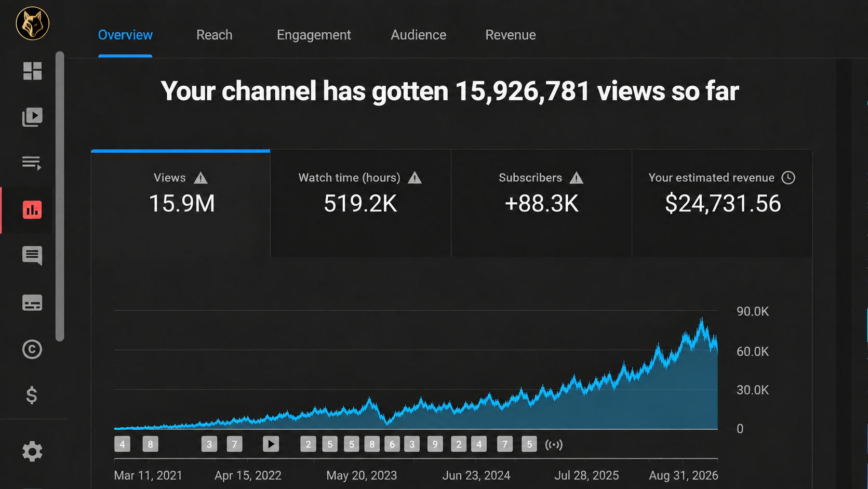
Task: Switch to the Overview tab
Action: pyautogui.click(x=125, y=35)
